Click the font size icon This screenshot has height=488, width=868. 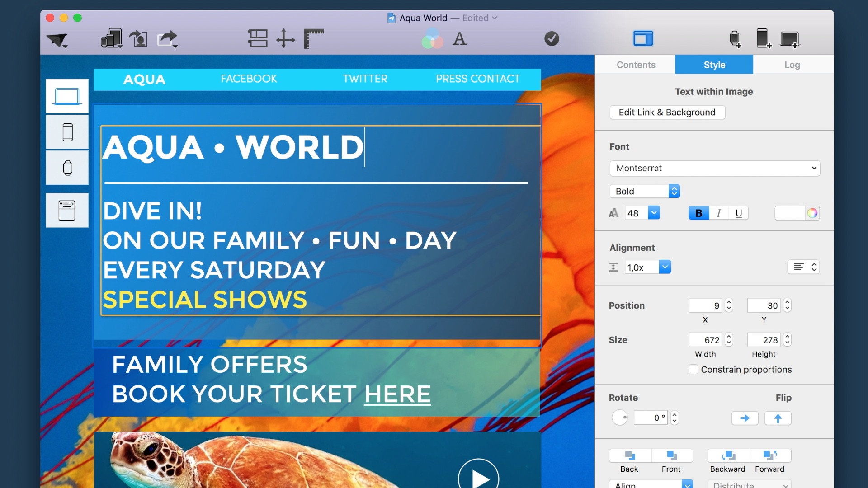pyautogui.click(x=613, y=213)
